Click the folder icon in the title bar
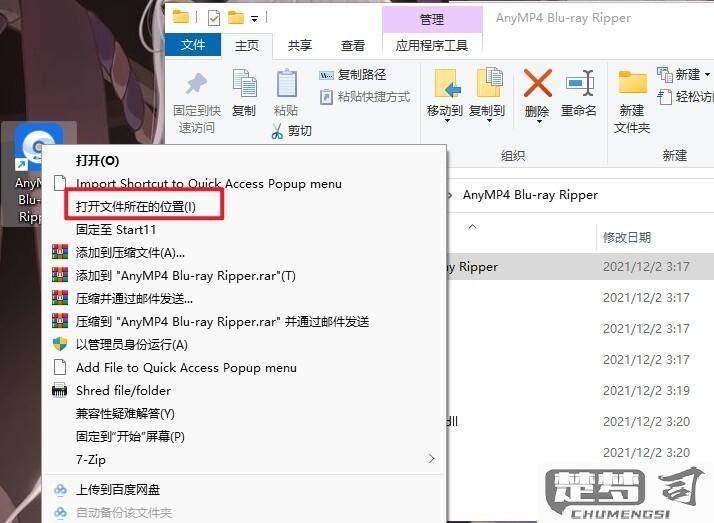The width and height of the screenshot is (714, 523). pyautogui.click(x=181, y=17)
